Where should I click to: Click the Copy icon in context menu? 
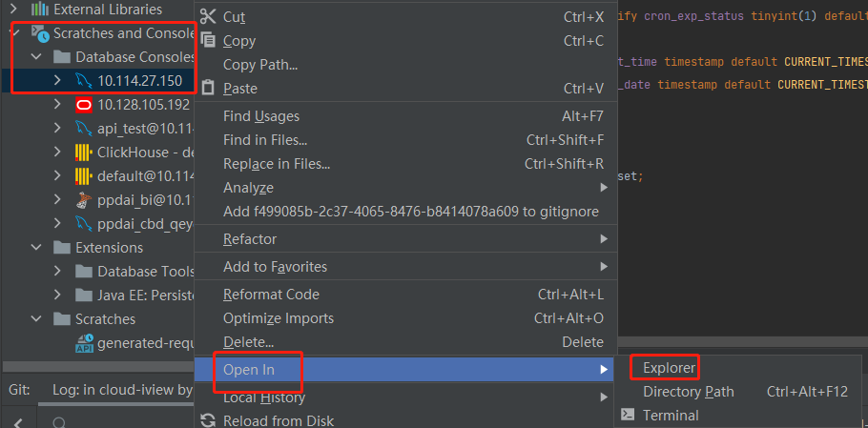pos(208,41)
